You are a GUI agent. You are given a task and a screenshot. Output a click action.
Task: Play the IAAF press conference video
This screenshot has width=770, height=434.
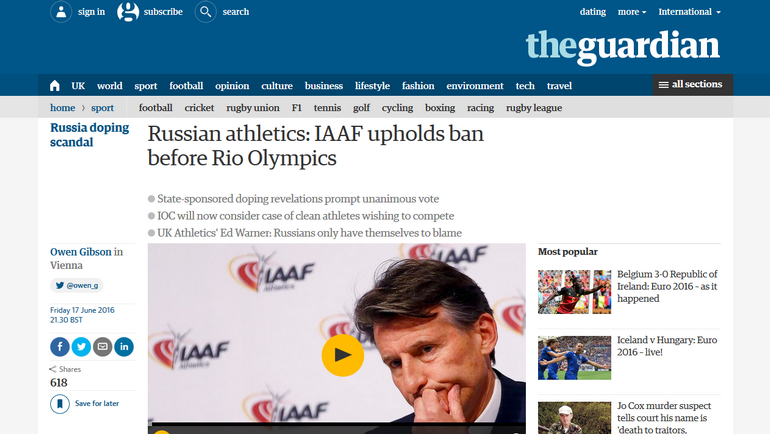click(x=343, y=355)
